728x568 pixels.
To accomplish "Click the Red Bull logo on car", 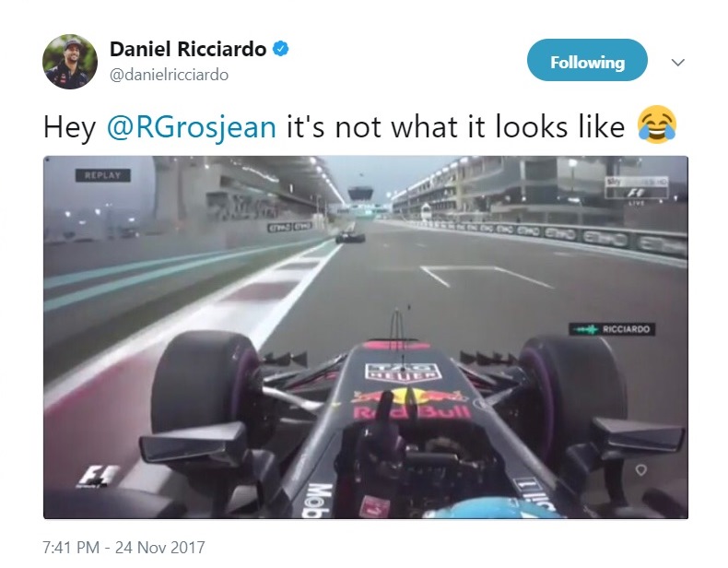I will pos(410,405).
